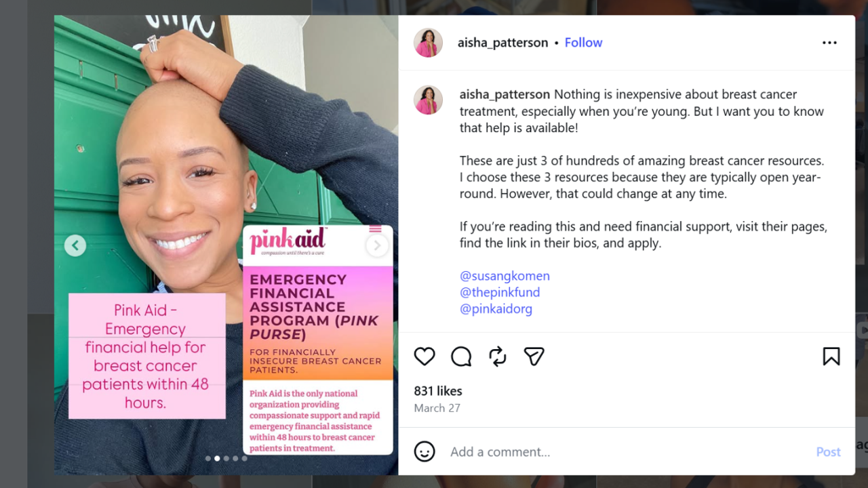
Task: Open @pinkaidorg profile link
Action: pos(496,308)
